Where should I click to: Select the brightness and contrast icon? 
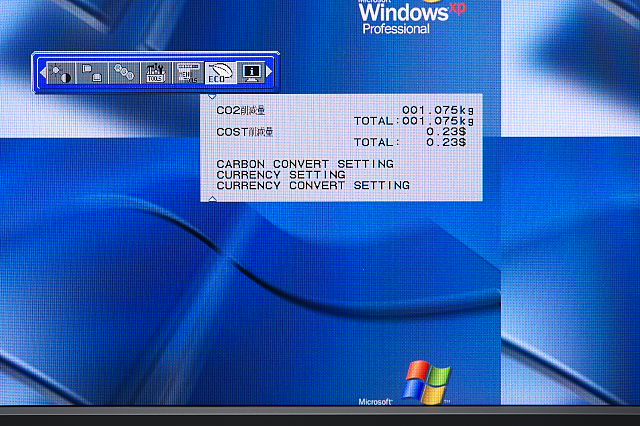coord(61,73)
